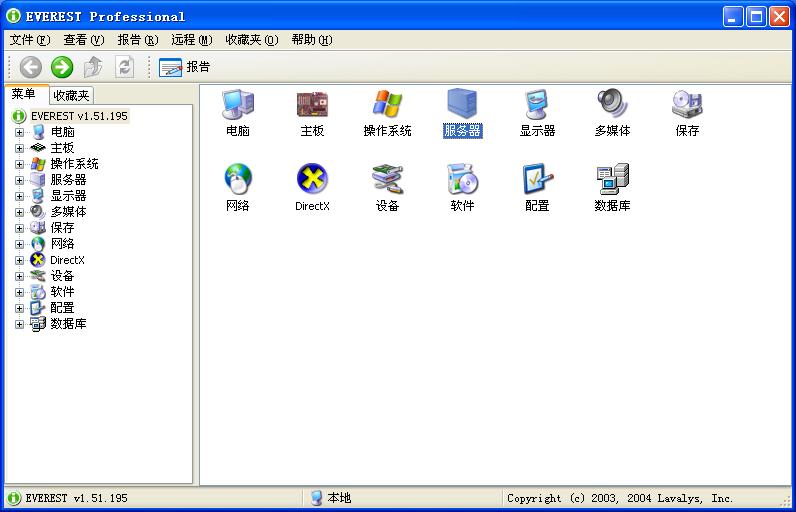The image size is (796, 512).
Task: Go back with the grey left arrow
Action: click(31, 67)
